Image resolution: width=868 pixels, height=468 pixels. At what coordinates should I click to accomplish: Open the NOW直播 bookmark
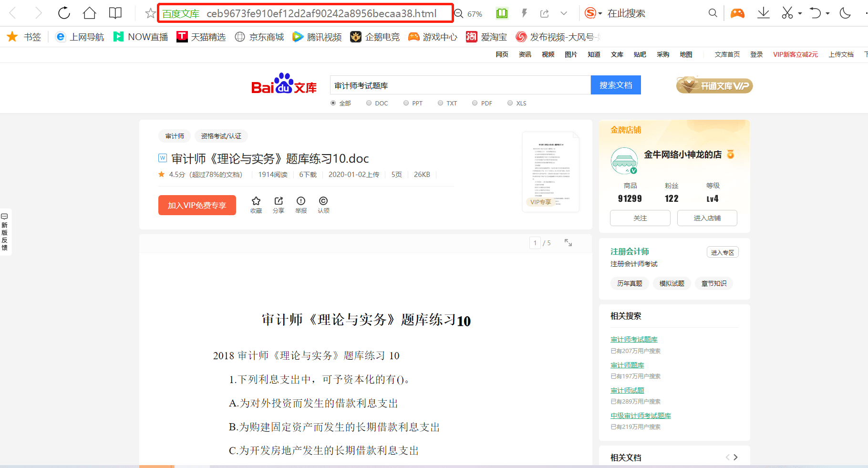pos(141,37)
